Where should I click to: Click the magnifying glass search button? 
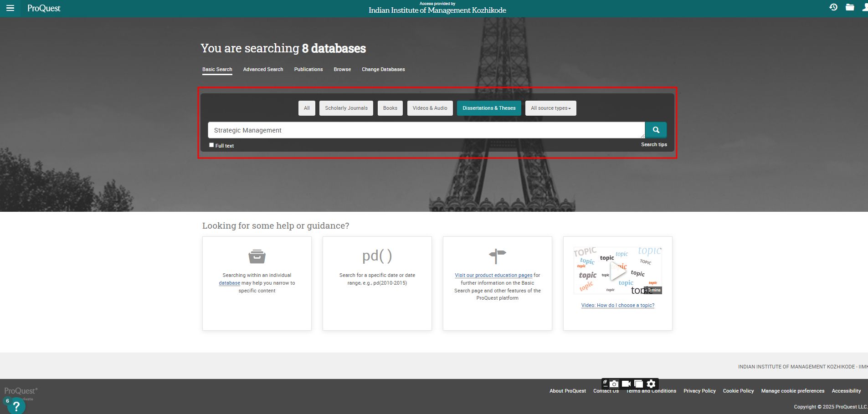[656, 130]
